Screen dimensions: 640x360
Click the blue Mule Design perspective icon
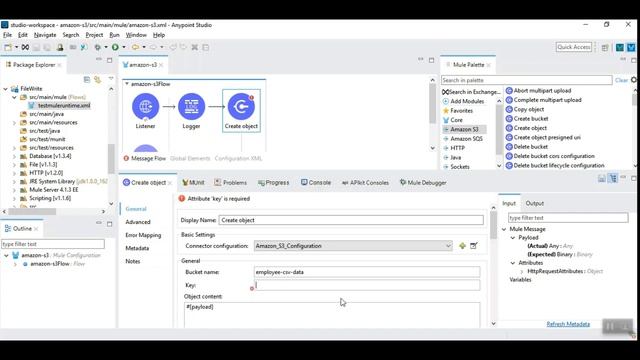point(631,47)
